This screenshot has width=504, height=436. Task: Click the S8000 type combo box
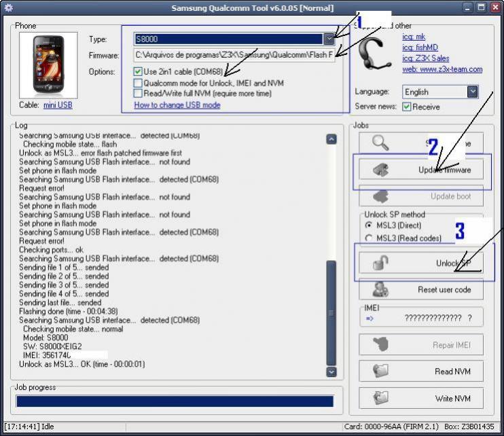pyautogui.click(x=234, y=39)
